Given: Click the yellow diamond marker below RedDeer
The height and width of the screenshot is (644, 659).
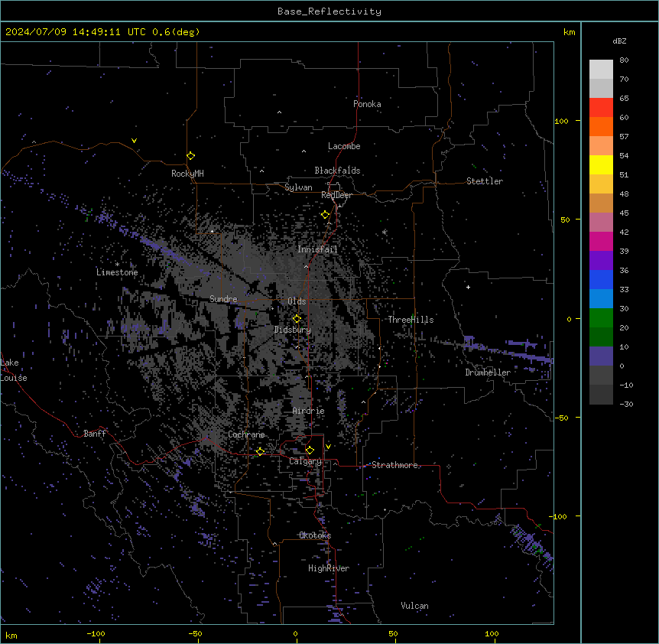Looking at the screenshot, I should [325, 215].
